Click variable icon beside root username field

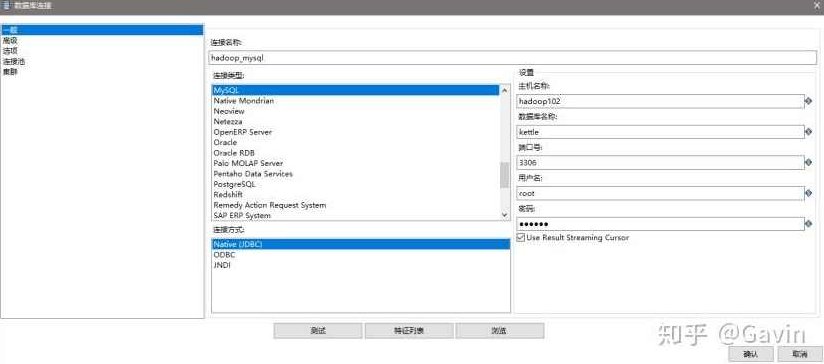pos(809,193)
